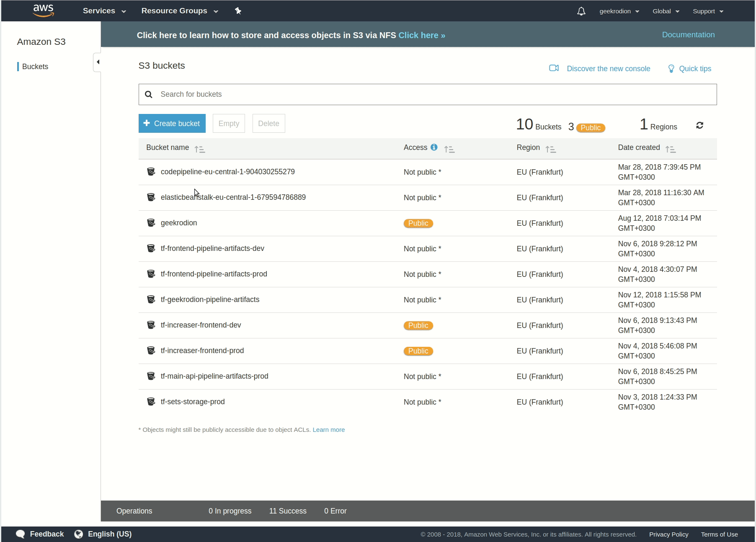
Task: Click '11 Success' in the operations bar
Action: click(288, 511)
